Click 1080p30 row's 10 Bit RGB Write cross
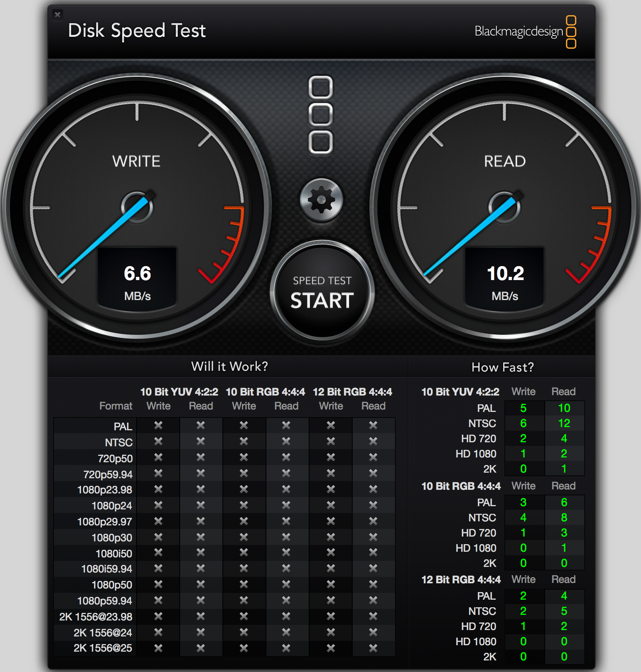This screenshot has height=672, width=641. tap(244, 537)
